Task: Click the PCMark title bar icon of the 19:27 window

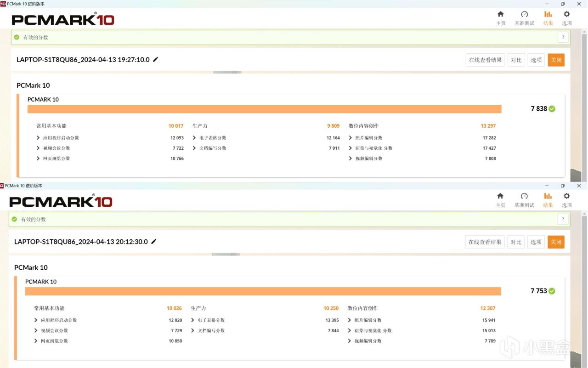Action: (3, 4)
